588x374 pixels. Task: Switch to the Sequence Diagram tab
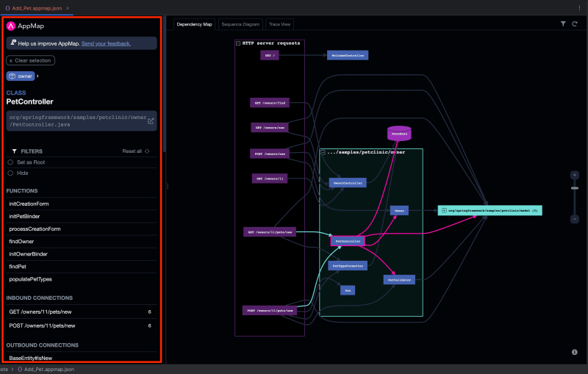coord(240,24)
